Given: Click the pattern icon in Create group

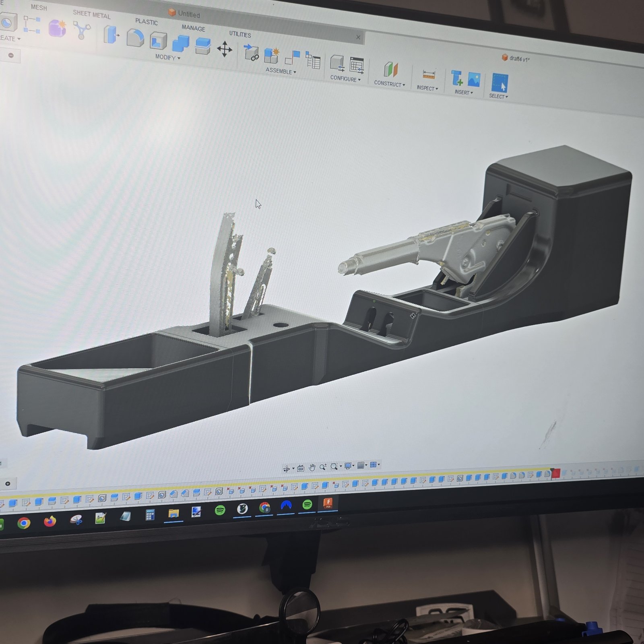Looking at the screenshot, I should click(31, 25).
